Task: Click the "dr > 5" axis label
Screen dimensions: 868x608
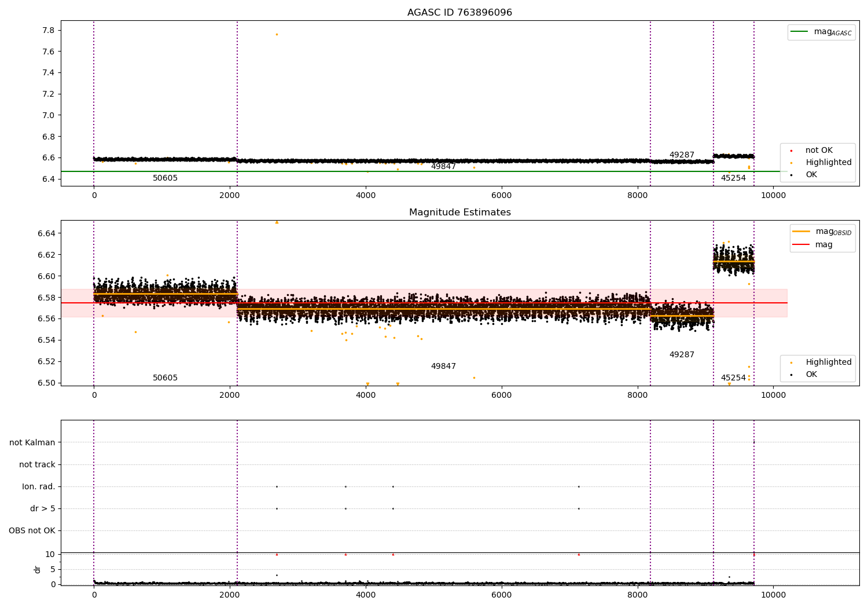Action: tap(43, 508)
